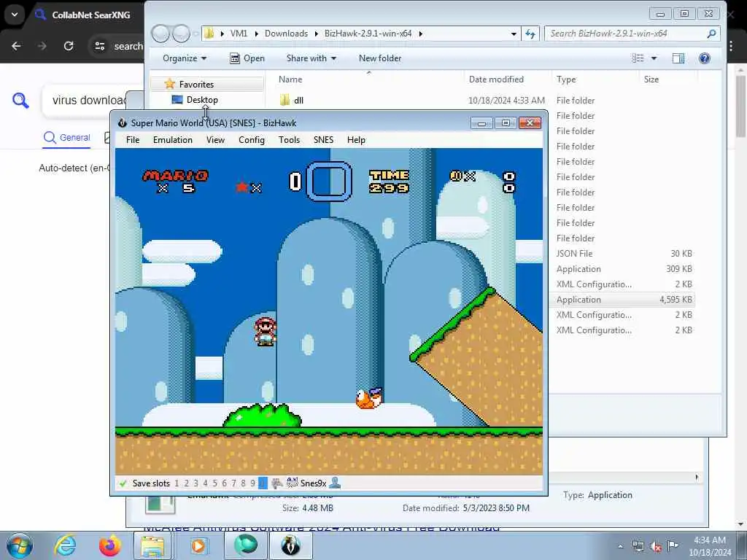Click Explorer's Back navigation arrow
Screen dimensions: 747x560
[x=160, y=34]
